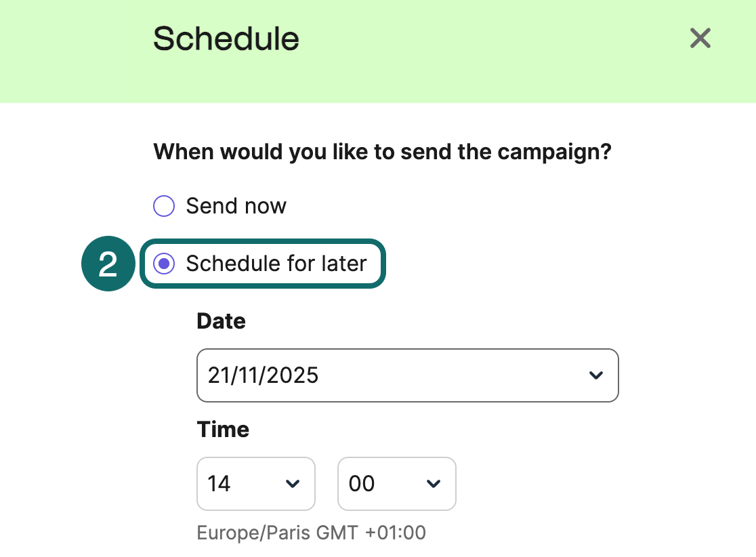The image size is (756, 557).
Task: Click the Time section label
Action: click(223, 429)
